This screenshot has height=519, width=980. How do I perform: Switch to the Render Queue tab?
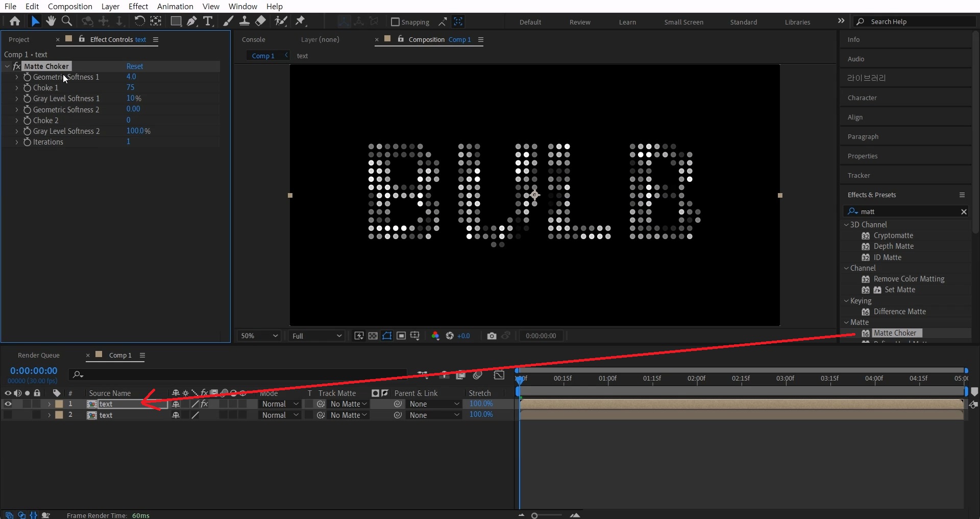(39, 355)
